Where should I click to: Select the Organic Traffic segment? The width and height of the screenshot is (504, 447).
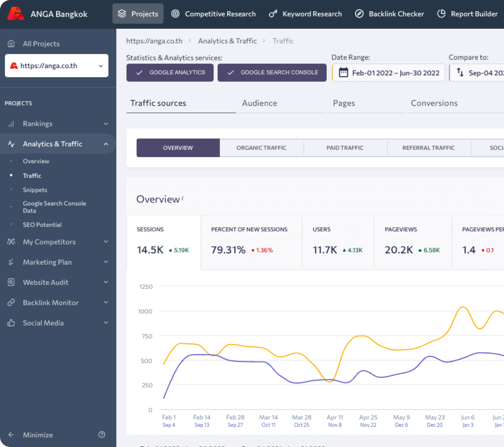[x=261, y=148]
